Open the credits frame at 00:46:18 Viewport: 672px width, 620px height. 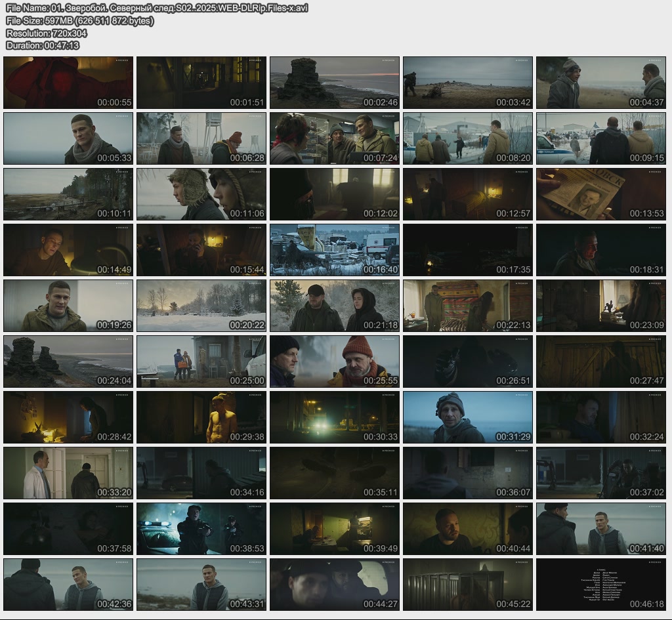coord(601,585)
